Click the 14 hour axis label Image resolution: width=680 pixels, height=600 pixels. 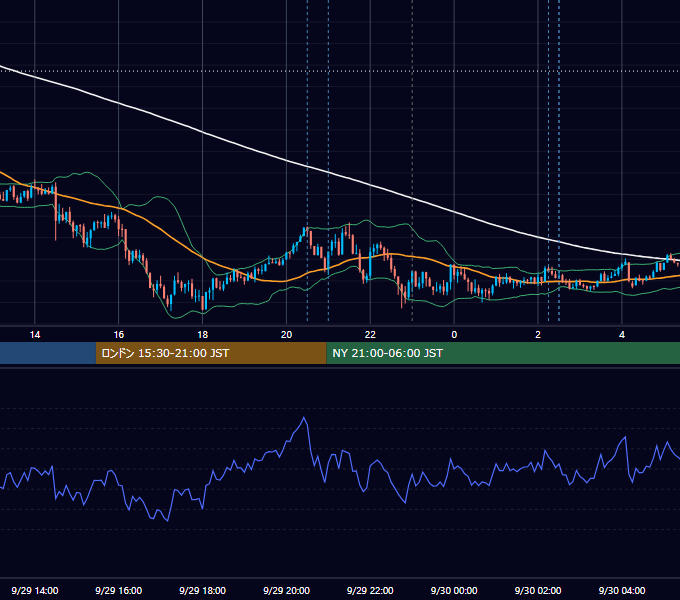(x=35, y=335)
